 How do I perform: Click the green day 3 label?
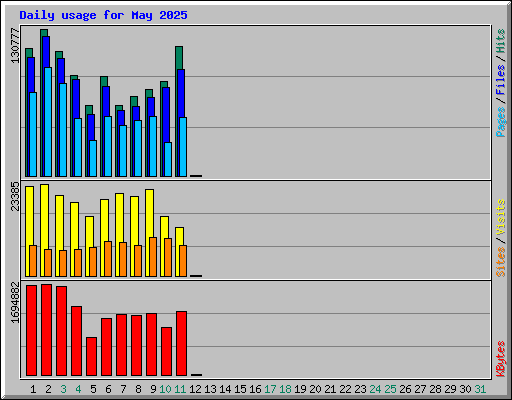(63, 389)
